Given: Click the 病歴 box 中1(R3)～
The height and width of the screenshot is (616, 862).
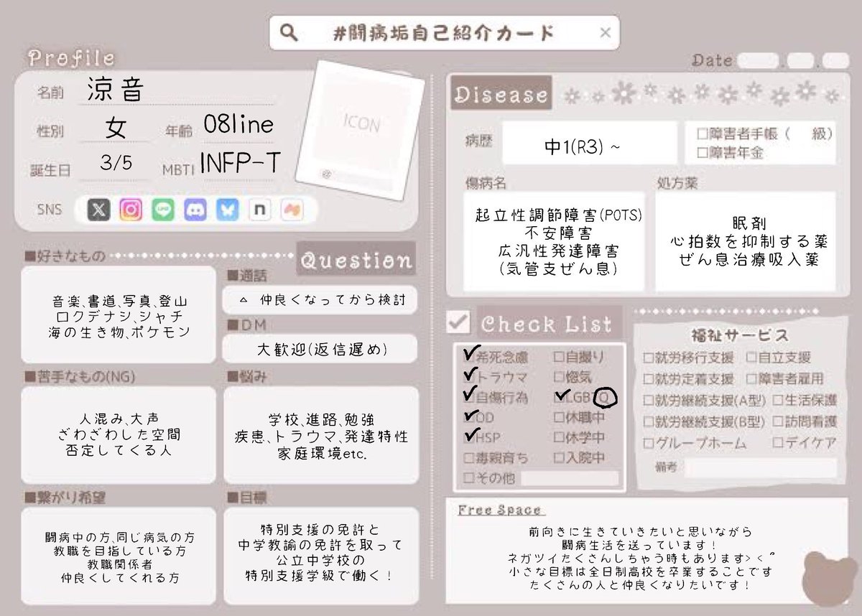Looking at the screenshot, I should point(589,143).
